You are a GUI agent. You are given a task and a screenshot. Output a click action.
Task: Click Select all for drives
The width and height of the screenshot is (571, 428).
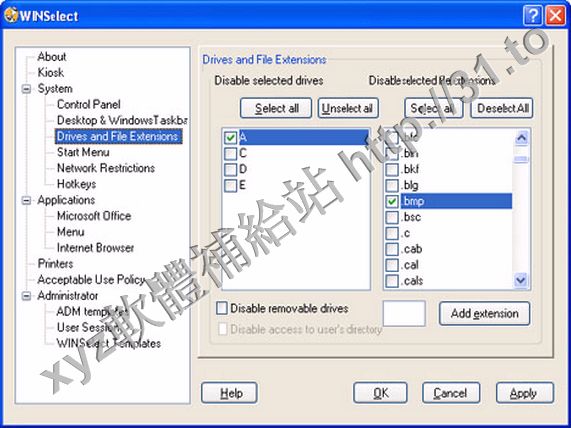pyautogui.click(x=276, y=108)
